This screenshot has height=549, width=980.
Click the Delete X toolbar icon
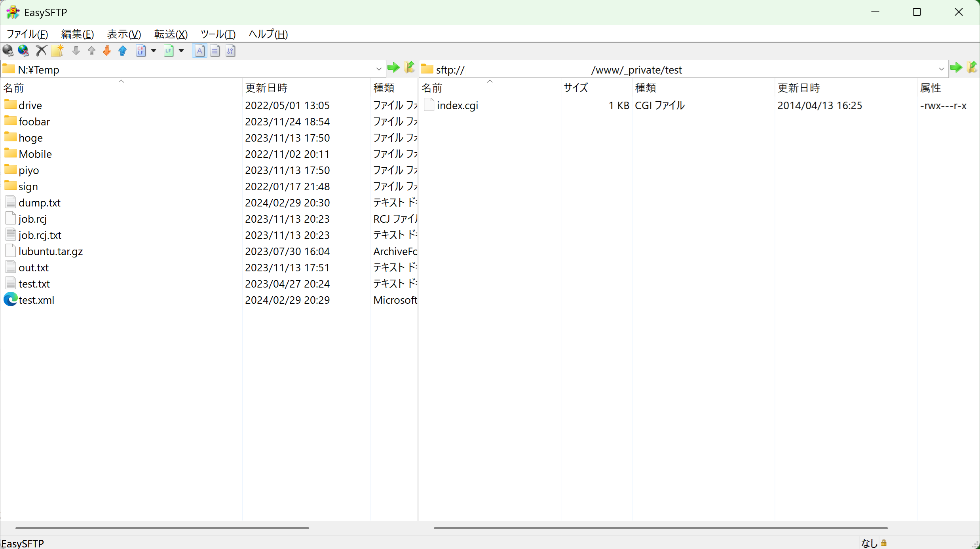[41, 51]
